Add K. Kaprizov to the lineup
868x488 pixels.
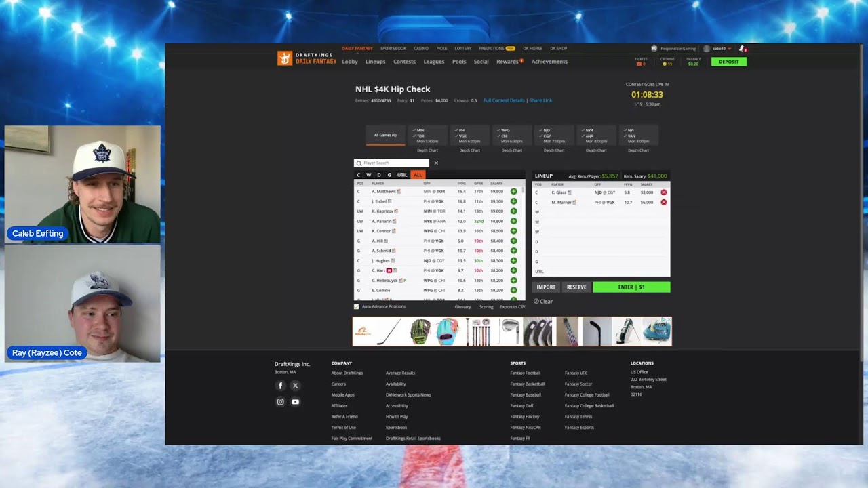click(513, 211)
